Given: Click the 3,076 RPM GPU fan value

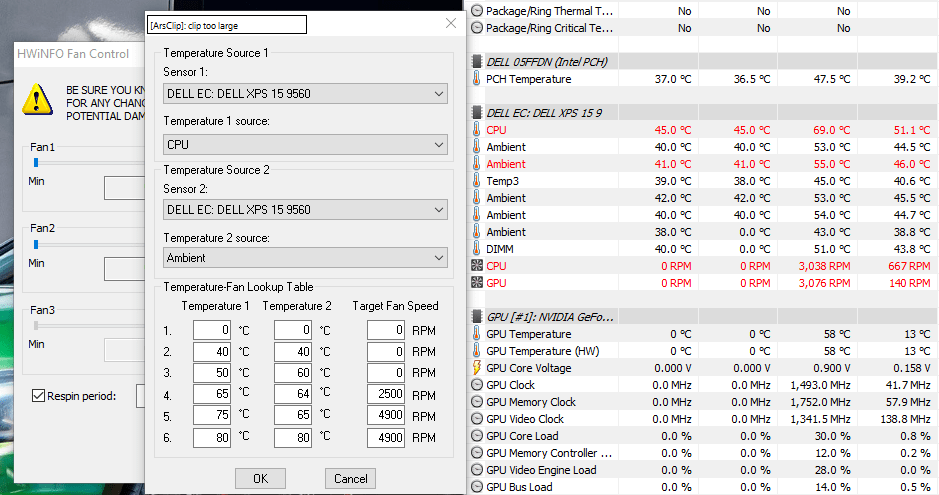Looking at the screenshot, I should point(824,283).
